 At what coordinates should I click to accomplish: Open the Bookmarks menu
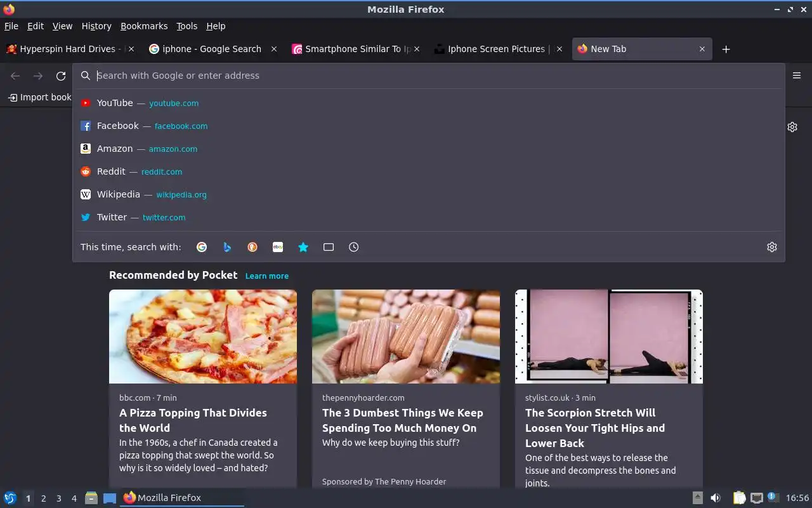144,26
